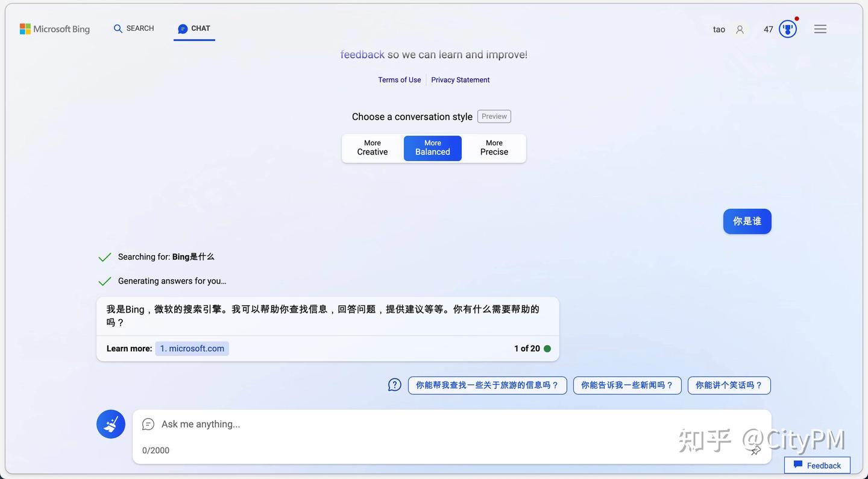Open the Microsoft Rewards medal icon
868x479 pixels.
point(787,28)
